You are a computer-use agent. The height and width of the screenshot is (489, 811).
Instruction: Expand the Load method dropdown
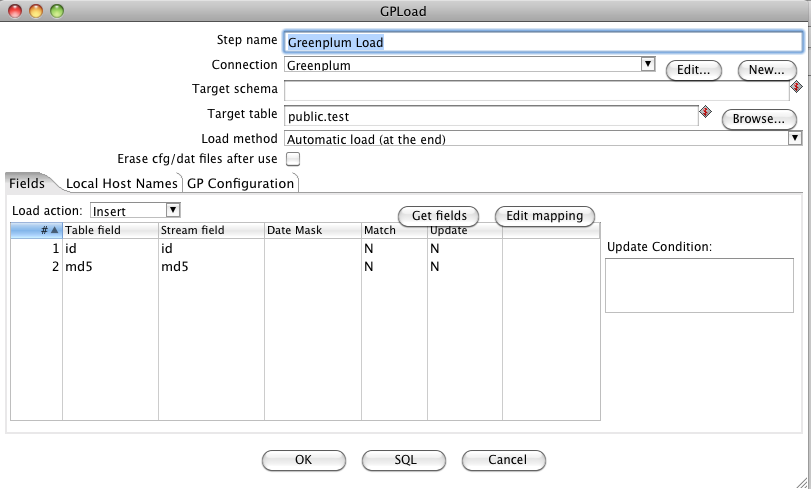pyautogui.click(x=795, y=138)
